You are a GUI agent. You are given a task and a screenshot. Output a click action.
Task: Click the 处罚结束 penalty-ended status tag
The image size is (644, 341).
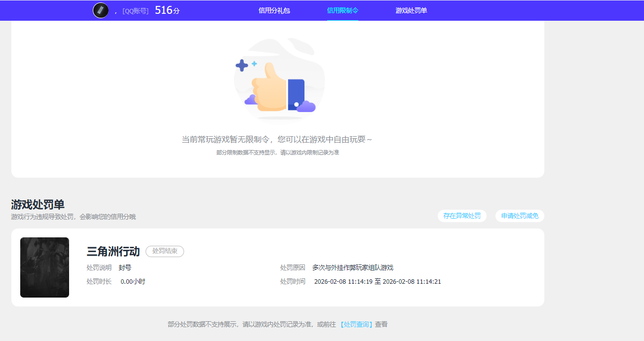[164, 251]
